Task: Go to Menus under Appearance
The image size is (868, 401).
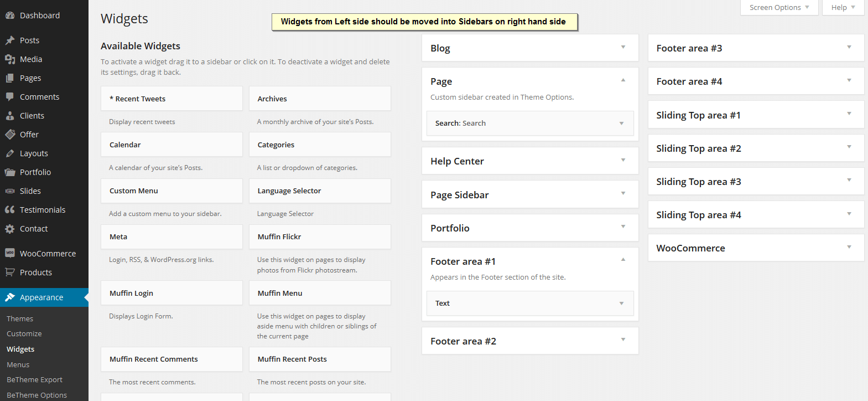Action: click(x=18, y=365)
